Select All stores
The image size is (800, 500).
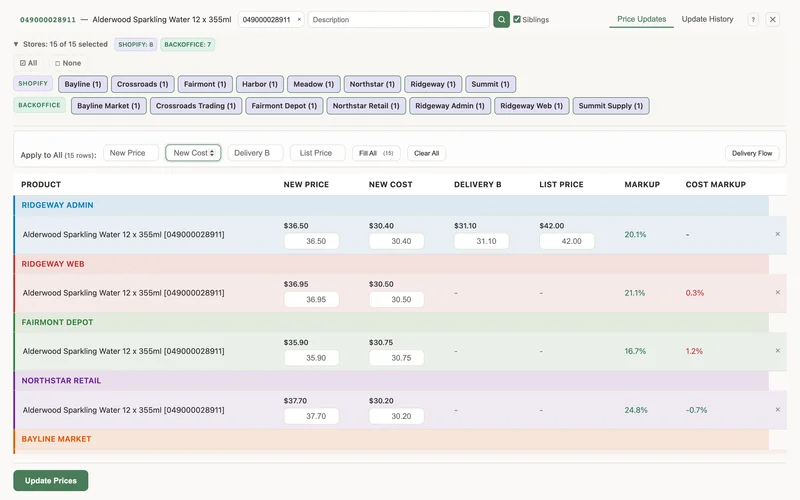click(29, 63)
